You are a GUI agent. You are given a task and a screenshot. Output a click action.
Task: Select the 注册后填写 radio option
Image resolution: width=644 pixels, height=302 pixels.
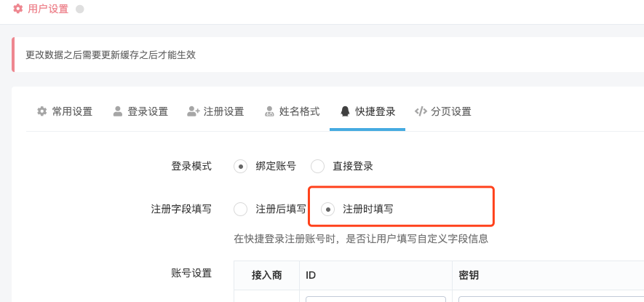tap(241, 209)
